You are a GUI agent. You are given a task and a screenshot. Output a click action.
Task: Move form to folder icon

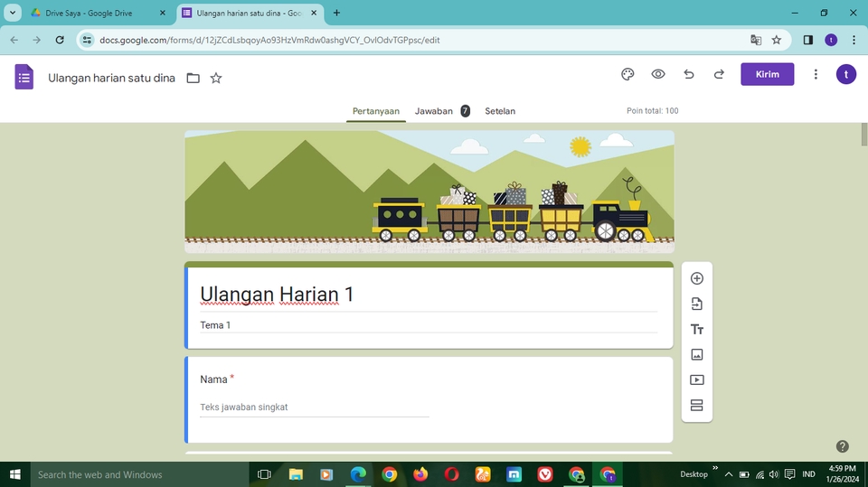click(193, 78)
